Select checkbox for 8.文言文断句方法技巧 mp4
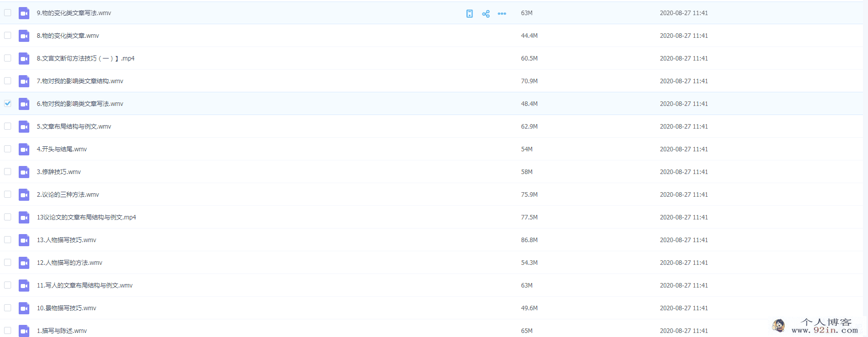This screenshot has width=868, height=337. 8,58
